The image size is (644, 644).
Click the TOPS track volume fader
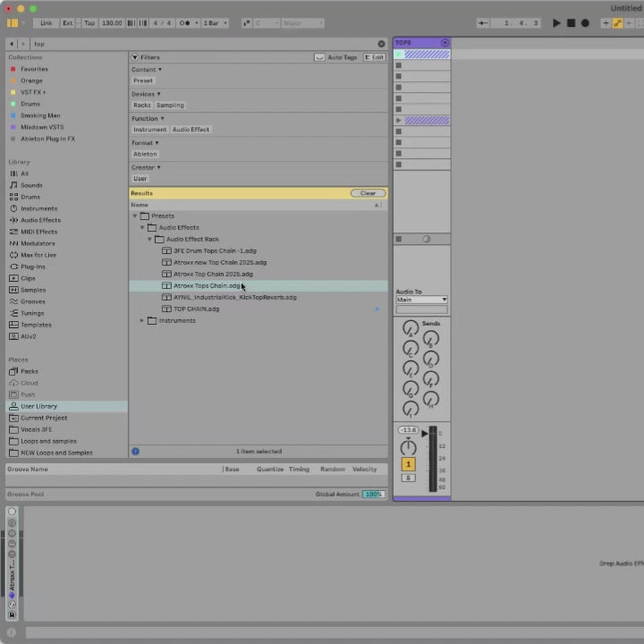point(425,434)
